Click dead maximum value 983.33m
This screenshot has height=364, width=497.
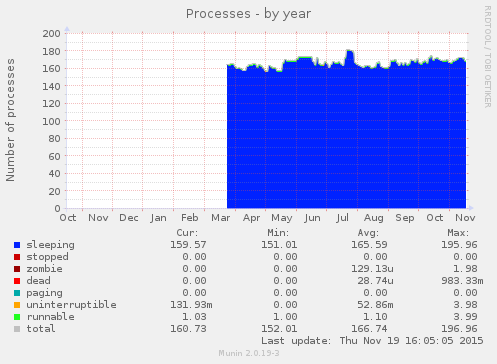[x=462, y=281]
